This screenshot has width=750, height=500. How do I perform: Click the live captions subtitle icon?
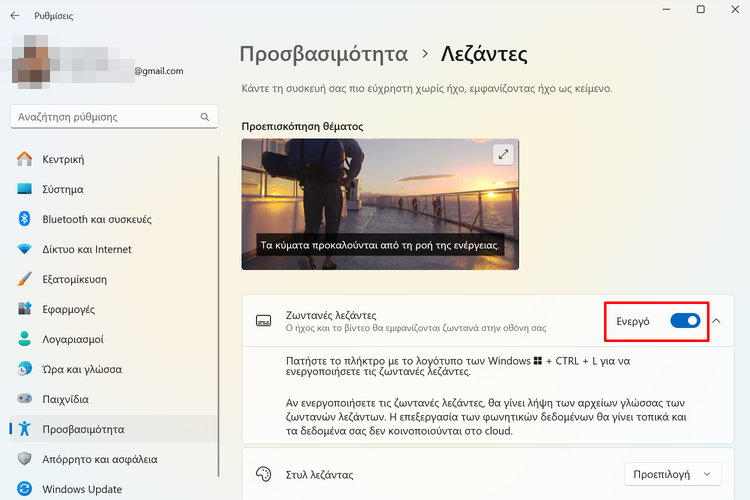click(x=264, y=321)
